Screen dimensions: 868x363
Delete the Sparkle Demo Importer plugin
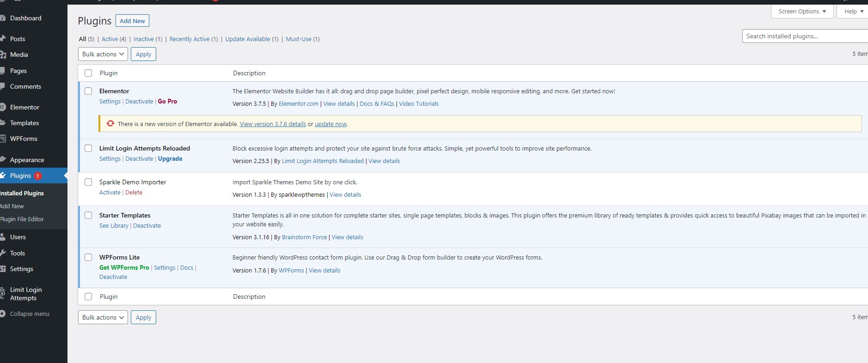coord(134,193)
